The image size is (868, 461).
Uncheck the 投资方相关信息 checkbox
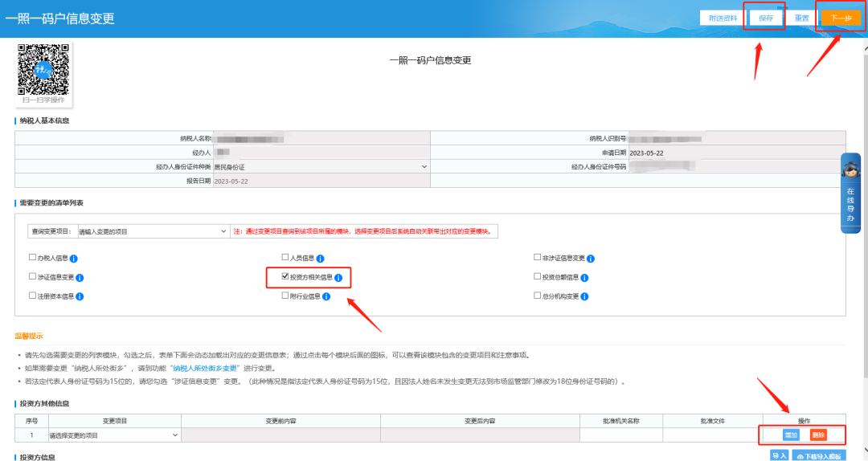click(x=285, y=276)
